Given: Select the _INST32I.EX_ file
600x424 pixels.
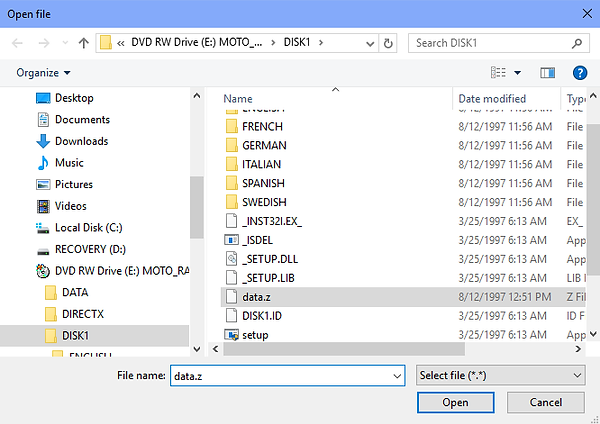Looking at the screenshot, I should [272, 221].
